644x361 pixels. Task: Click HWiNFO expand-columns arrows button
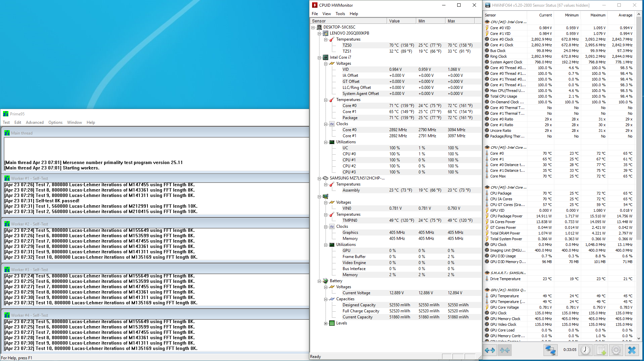tap(490, 350)
